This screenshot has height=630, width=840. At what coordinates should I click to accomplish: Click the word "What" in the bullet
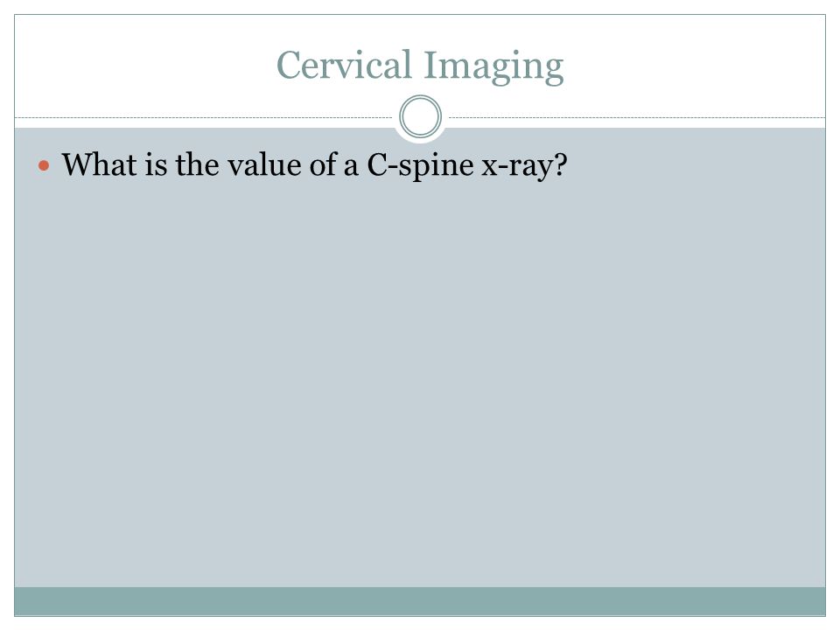click(99, 164)
